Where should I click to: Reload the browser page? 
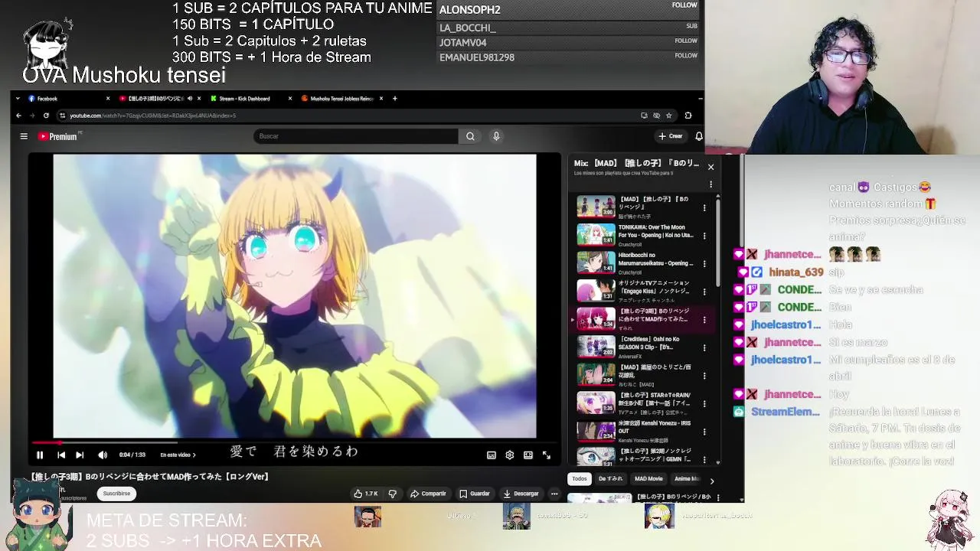tap(46, 116)
